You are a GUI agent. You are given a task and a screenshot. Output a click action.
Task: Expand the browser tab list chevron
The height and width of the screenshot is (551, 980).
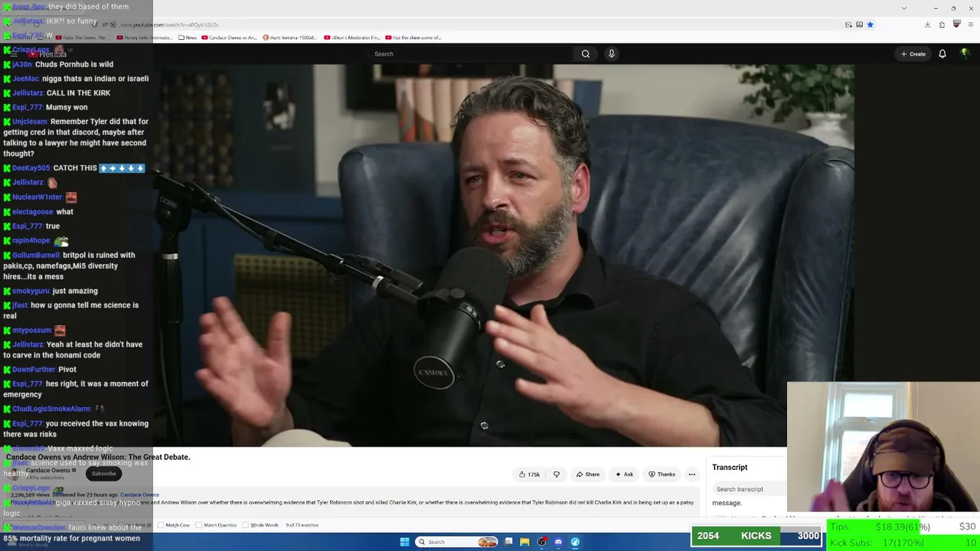point(904,8)
